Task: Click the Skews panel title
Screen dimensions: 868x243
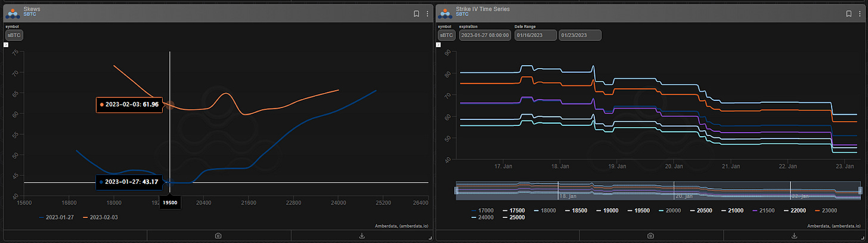Action: 31,10
